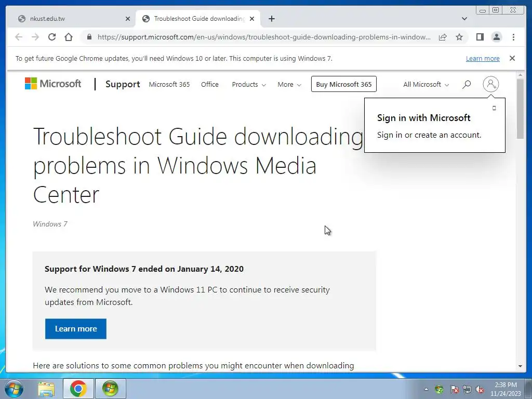
Task: Open Learn more link in update bar
Action: pos(483,58)
